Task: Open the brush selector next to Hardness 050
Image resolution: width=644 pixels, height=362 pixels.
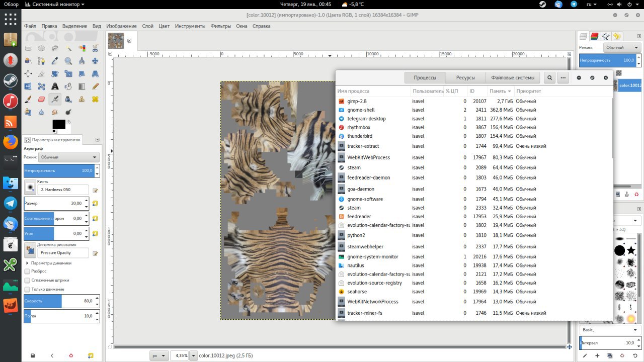Action: click(x=30, y=188)
